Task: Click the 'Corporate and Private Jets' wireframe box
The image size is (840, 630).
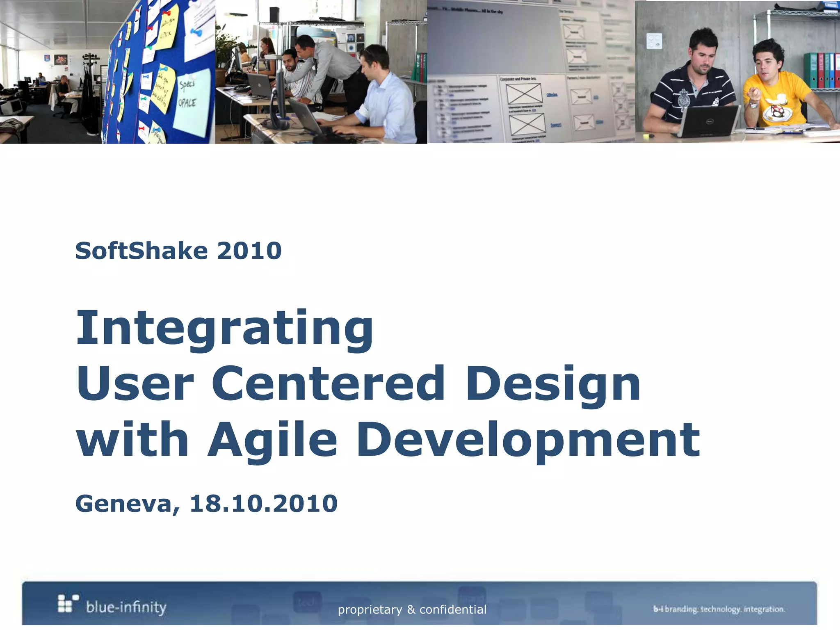Action: [x=524, y=94]
